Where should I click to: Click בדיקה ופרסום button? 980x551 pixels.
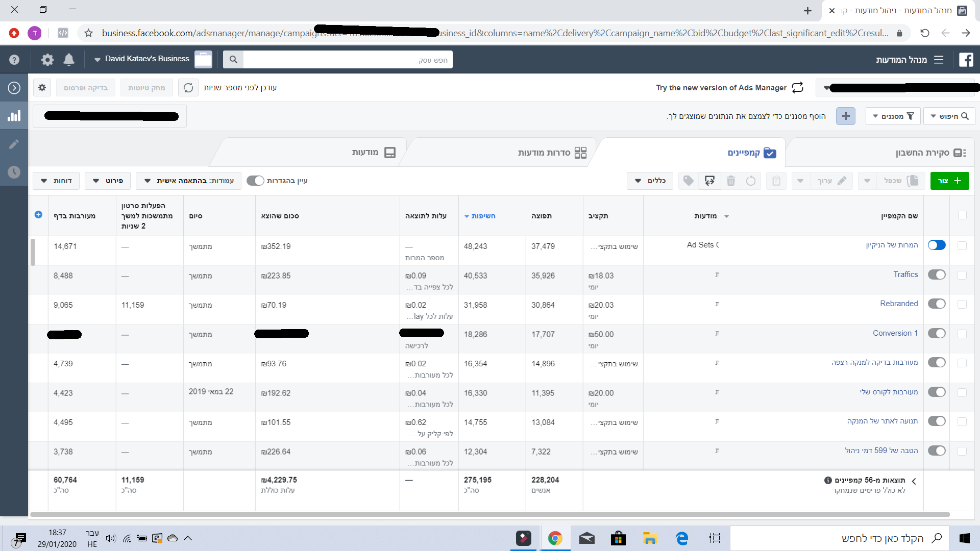coord(86,88)
